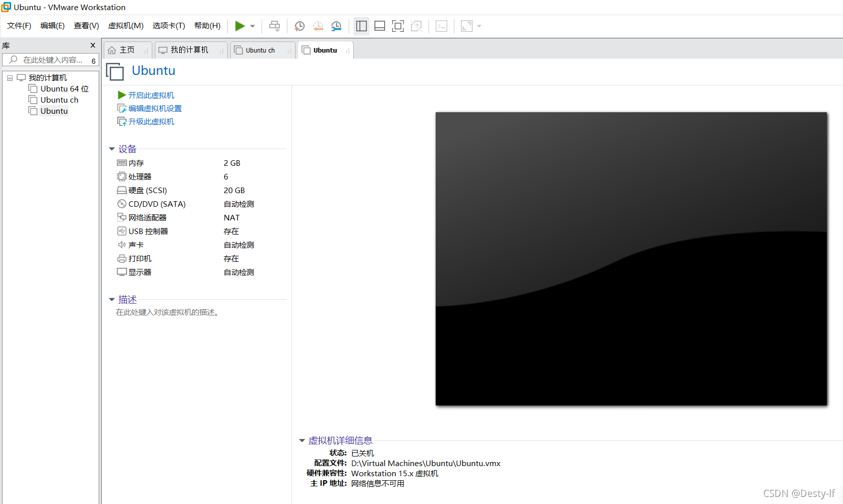Open the power options dropdown arrow in toolbar
Screen dimensions: 843x504
point(252,26)
